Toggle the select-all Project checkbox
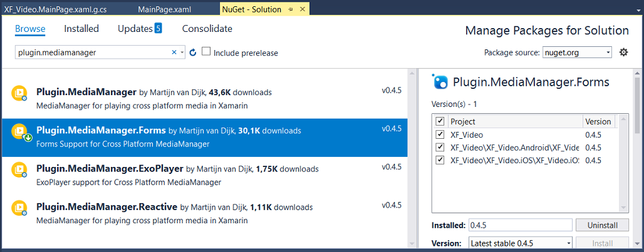The height and width of the screenshot is (252, 644). (x=440, y=121)
